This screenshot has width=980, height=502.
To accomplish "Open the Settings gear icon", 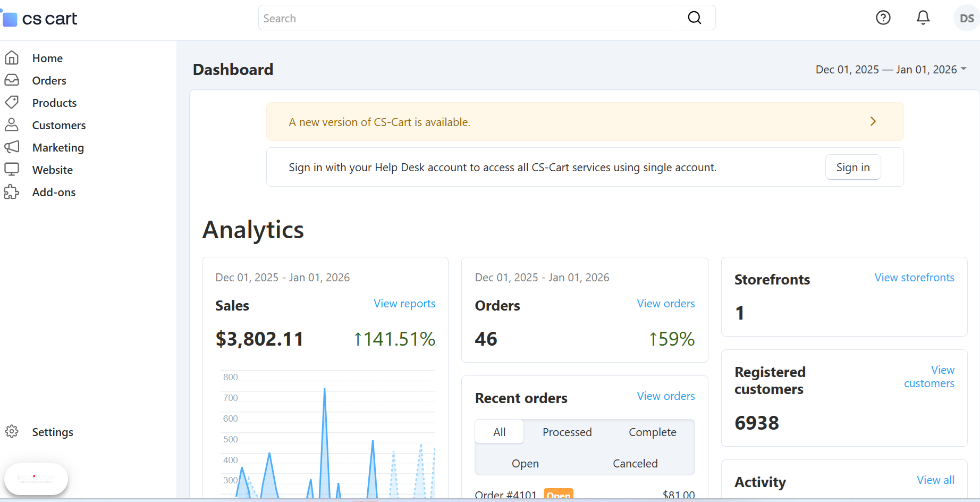I will click(12, 431).
